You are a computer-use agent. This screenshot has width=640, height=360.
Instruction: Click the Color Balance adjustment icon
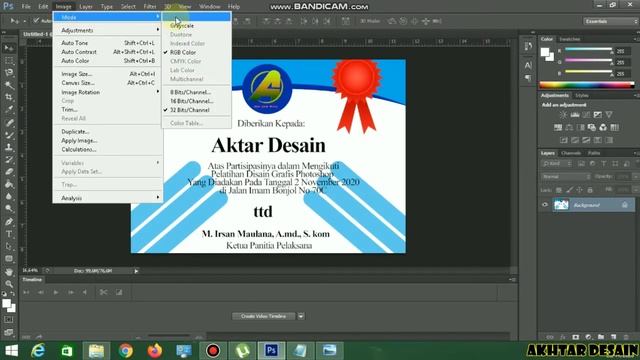tap(569, 127)
